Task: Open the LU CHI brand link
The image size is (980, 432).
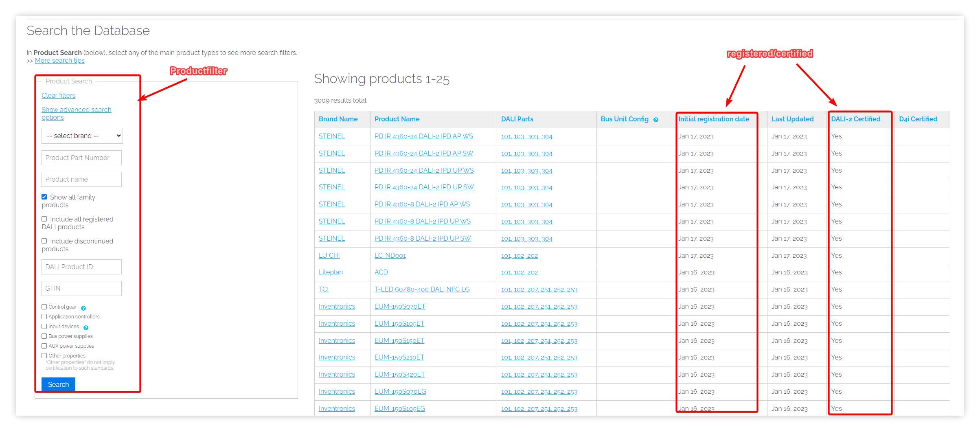Action: pyautogui.click(x=329, y=255)
